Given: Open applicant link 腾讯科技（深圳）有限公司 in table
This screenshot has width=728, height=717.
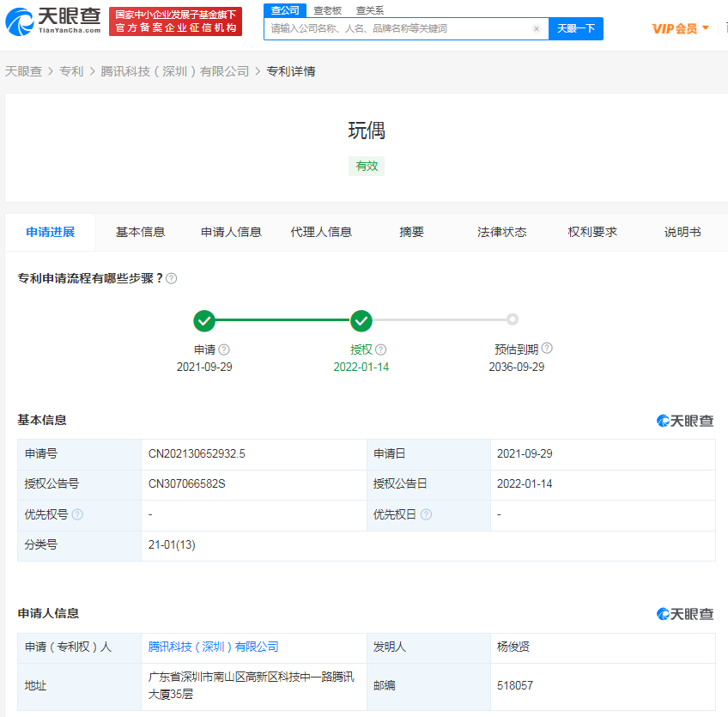Looking at the screenshot, I should click(x=213, y=647).
